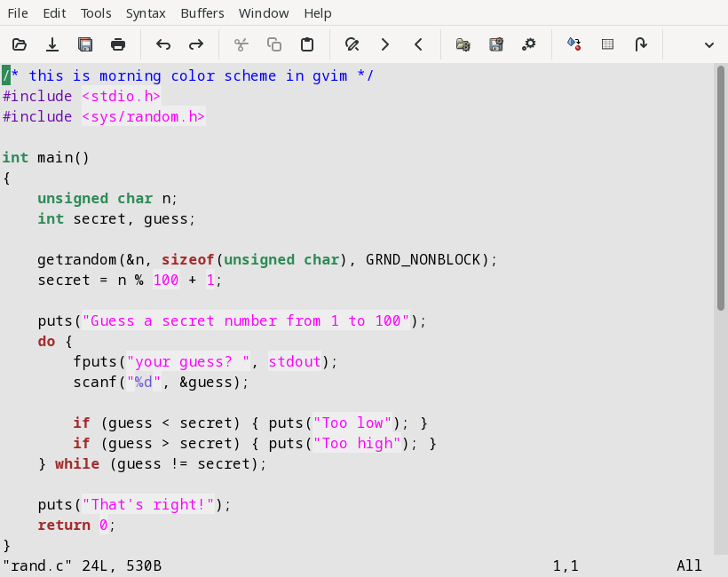Click the string "That's right!"
This screenshot has height=577, width=728.
(148, 504)
